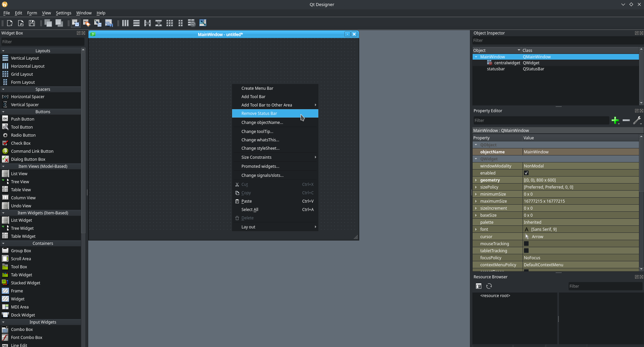The width and height of the screenshot is (644, 347).
Task: Click the Bring to Front toolbar icon
Action: [48, 23]
